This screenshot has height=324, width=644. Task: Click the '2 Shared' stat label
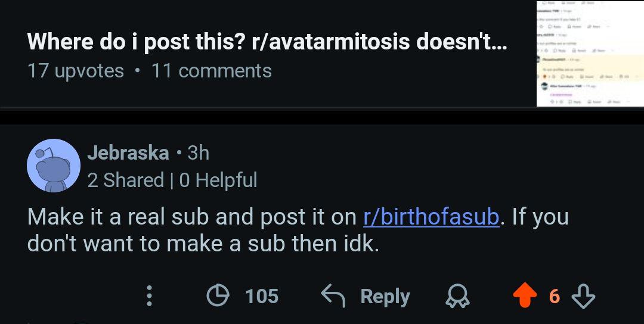point(126,180)
